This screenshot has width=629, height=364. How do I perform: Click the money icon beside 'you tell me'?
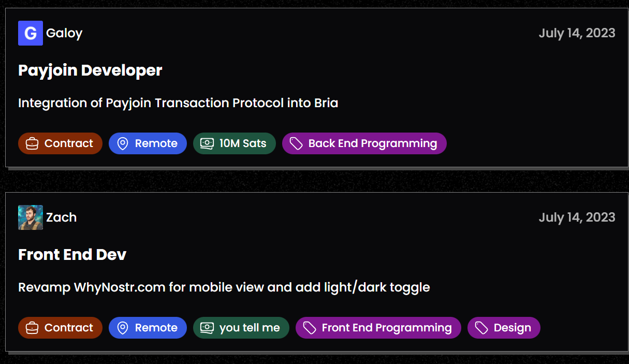[x=207, y=328]
